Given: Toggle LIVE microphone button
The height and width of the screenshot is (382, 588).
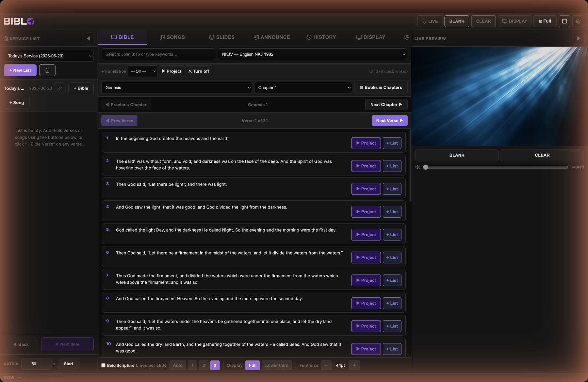Looking at the screenshot, I should 430,21.
